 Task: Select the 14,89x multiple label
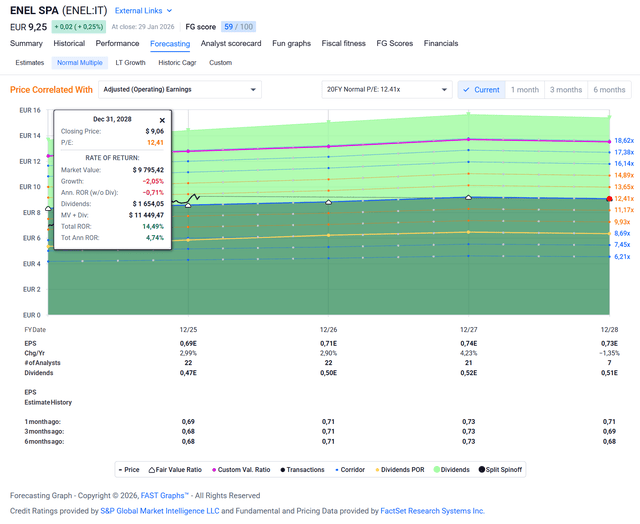tap(624, 175)
